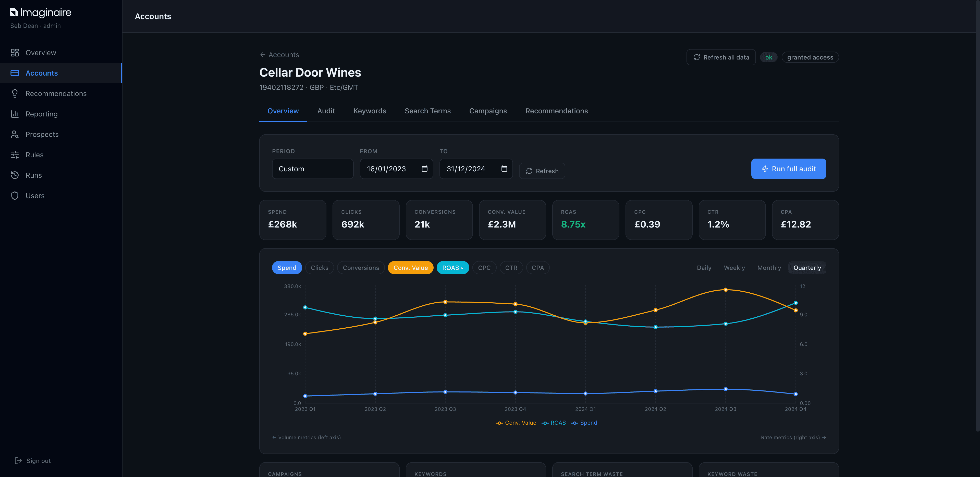Screen dimensions: 980x477
Task: Click the circular-arrows icon on period Refresh
Action: pyautogui.click(x=529, y=171)
